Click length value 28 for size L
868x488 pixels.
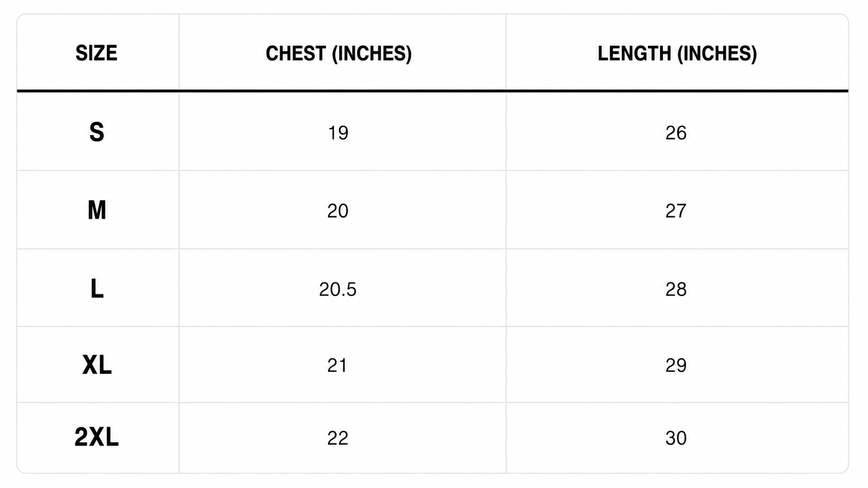(x=676, y=289)
